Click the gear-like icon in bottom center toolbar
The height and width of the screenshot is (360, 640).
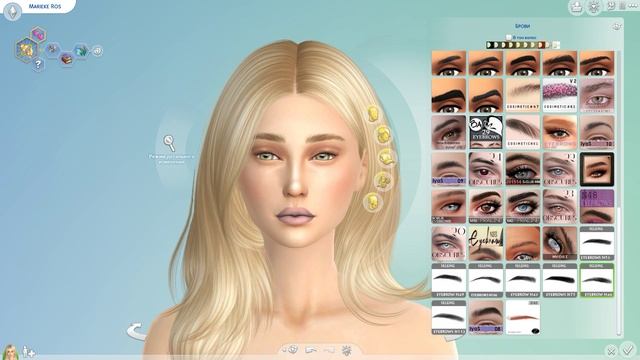tap(347, 350)
